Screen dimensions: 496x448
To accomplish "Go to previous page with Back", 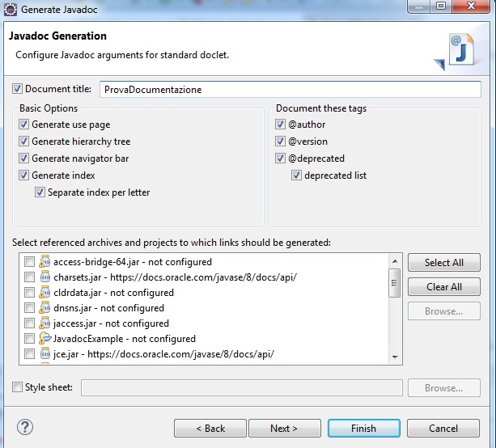I will click(210, 429).
